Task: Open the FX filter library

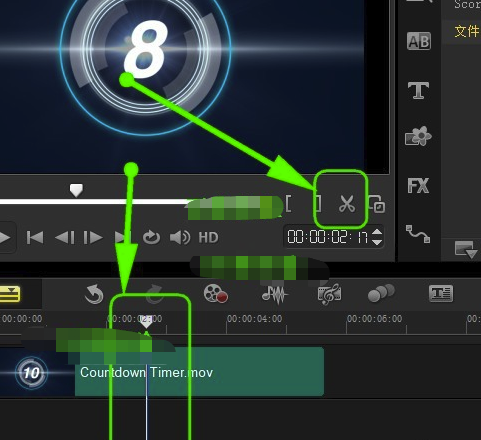Action: (418, 185)
